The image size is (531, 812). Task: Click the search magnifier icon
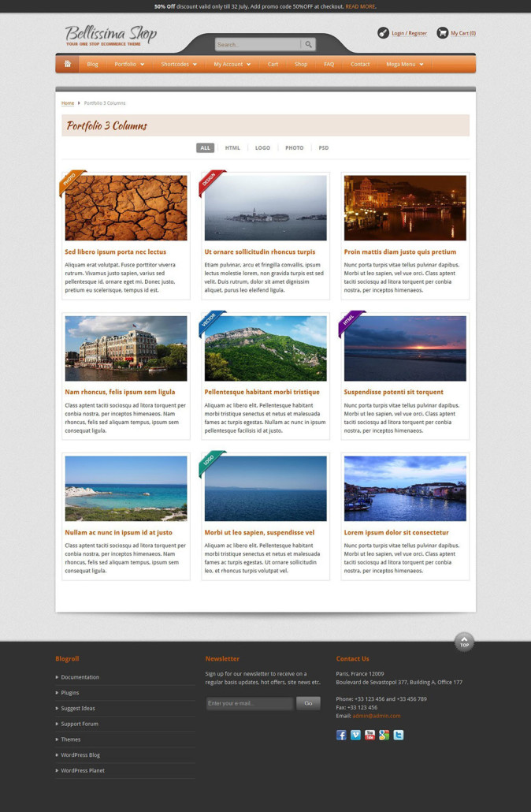tap(309, 44)
